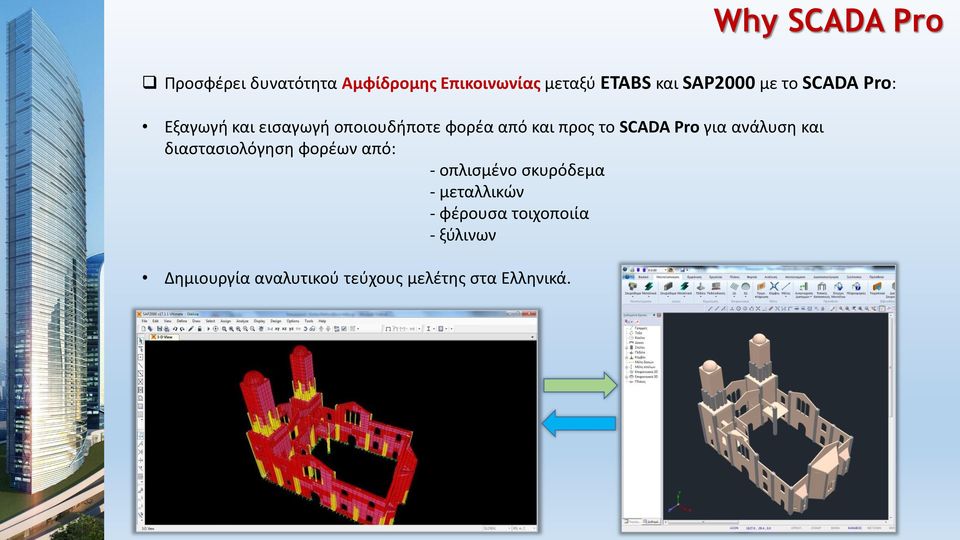Viewport: 960px width, 540px height.
Task: Click first magnifier zoom icon in SAP2000 toolbar
Action: 224,329
